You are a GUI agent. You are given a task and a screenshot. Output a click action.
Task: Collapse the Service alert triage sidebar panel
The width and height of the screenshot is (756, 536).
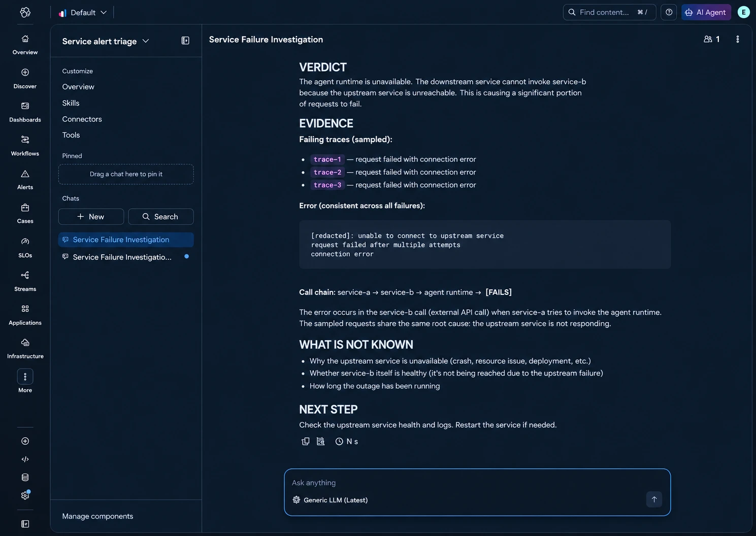click(185, 41)
